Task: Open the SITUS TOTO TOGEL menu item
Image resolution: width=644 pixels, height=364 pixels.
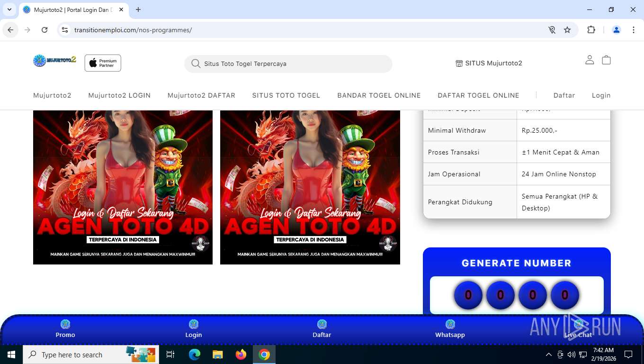Action: click(286, 95)
